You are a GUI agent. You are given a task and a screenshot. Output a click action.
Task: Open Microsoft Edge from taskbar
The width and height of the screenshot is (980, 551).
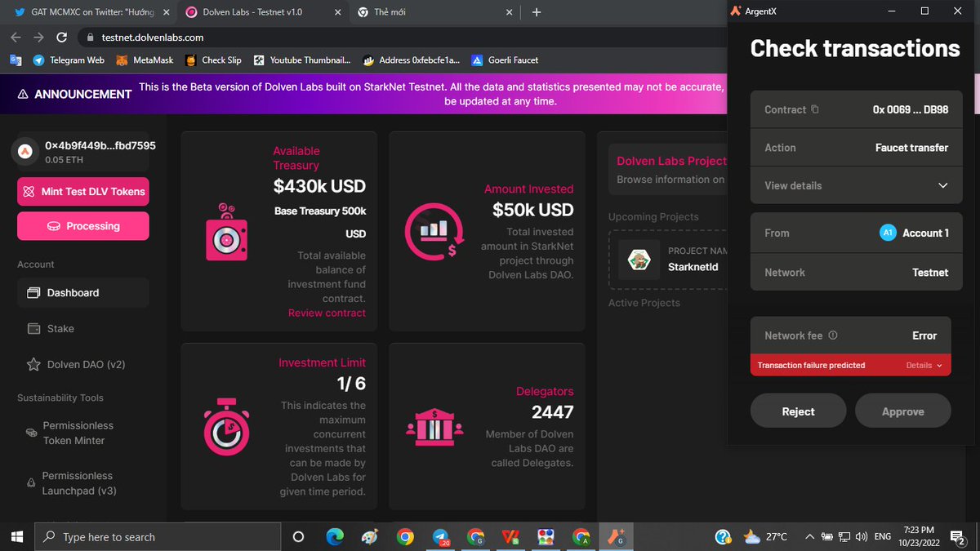coord(335,536)
